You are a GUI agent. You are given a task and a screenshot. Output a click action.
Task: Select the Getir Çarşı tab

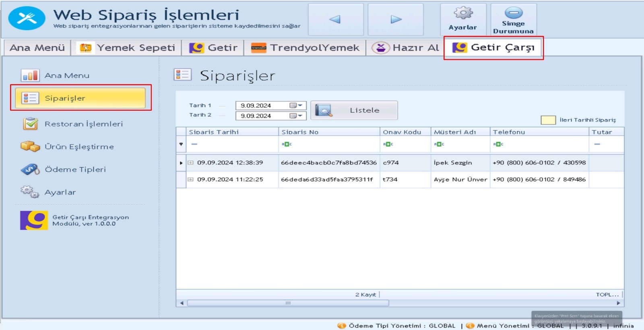[x=494, y=47]
